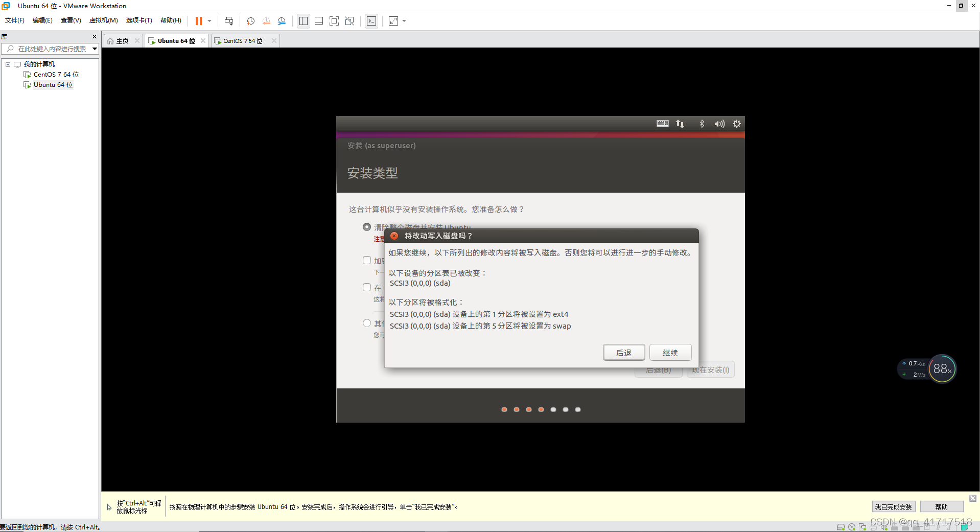Screen dimensions: 980x532
Task: Click the CD/DVD drive status icon
Action: 852,527
